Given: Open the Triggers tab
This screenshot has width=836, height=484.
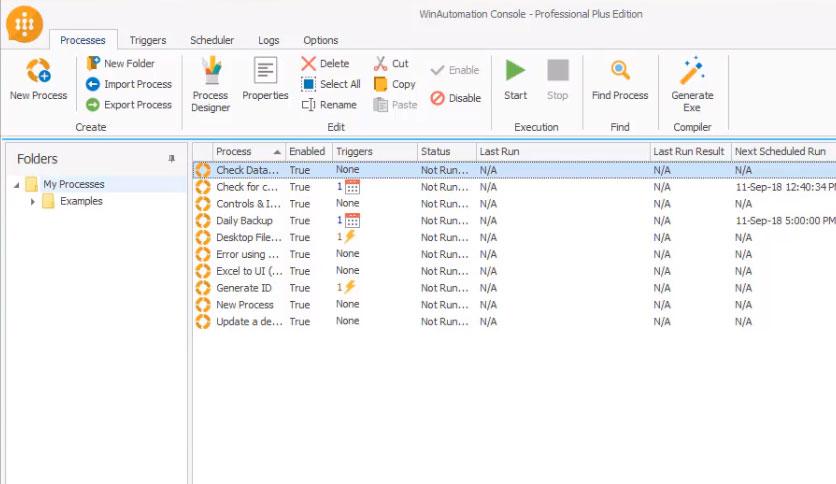Looking at the screenshot, I should coord(148,40).
